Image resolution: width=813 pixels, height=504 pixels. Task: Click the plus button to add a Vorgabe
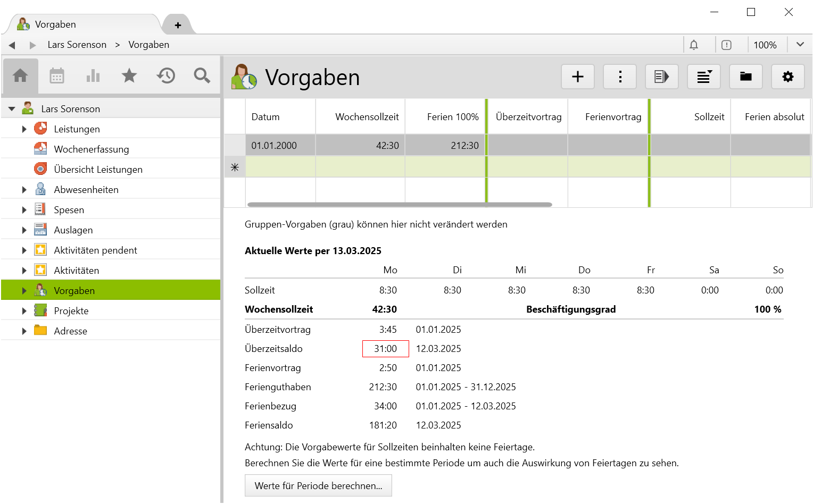577,77
